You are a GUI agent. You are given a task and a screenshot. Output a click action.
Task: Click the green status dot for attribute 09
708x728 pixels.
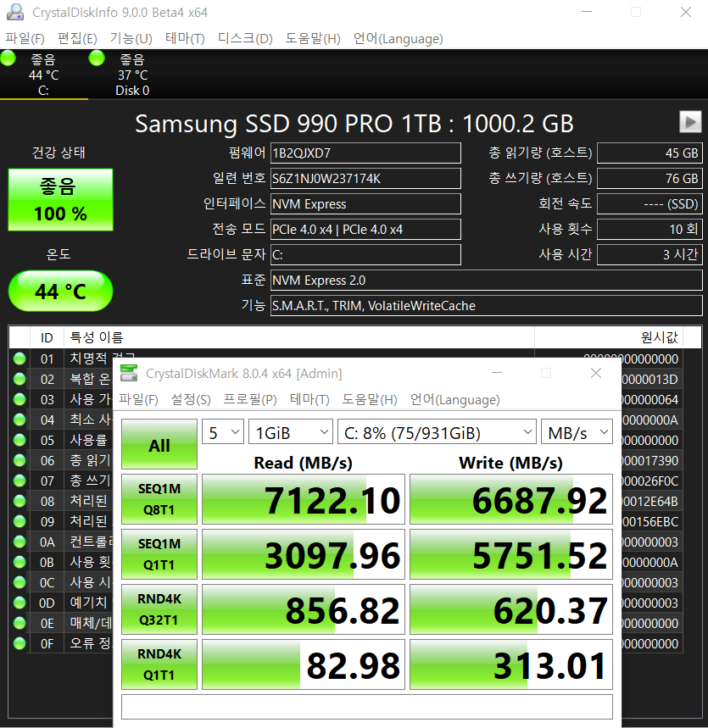(20, 522)
